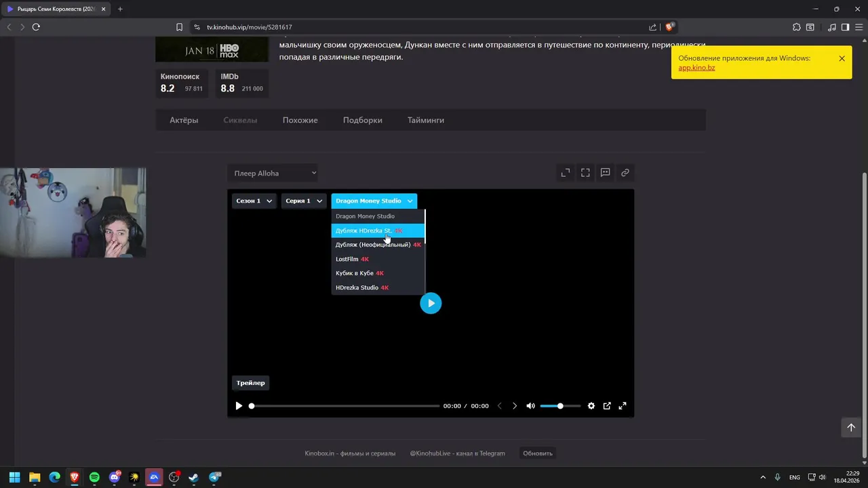Choose LostFilm 4K voiceover
This screenshot has height=488, width=868.
tap(378, 259)
